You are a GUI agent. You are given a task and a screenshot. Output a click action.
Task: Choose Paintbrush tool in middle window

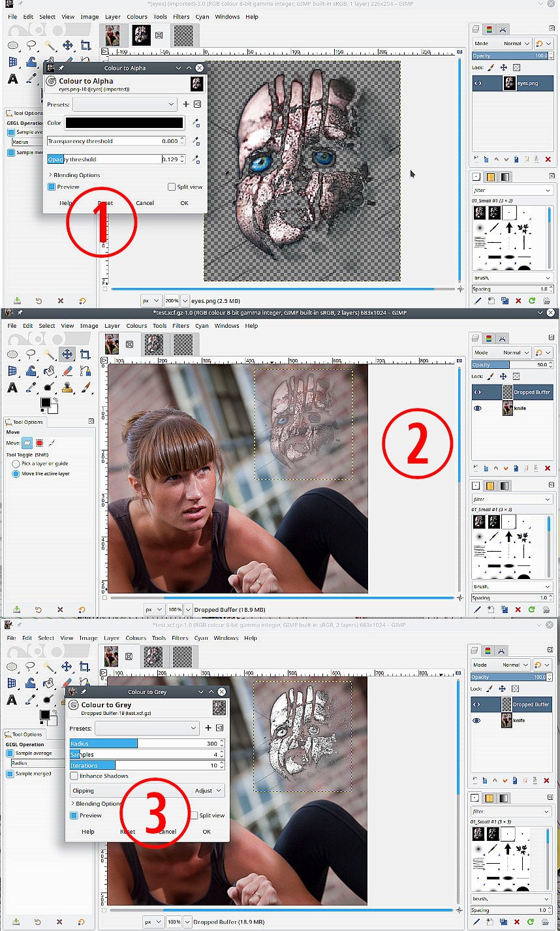coord(85,388)
